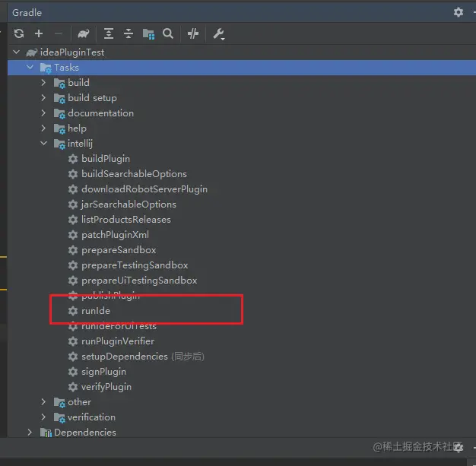Image resolution: width=476 pixels, height=466 pixels.
Task: Expand the other task group
Action: pyautogui.click(x=43, y=402)
